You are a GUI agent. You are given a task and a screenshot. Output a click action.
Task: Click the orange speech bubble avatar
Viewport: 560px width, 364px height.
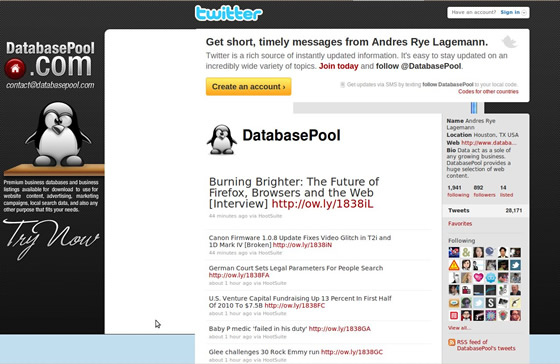coord(454,303)
